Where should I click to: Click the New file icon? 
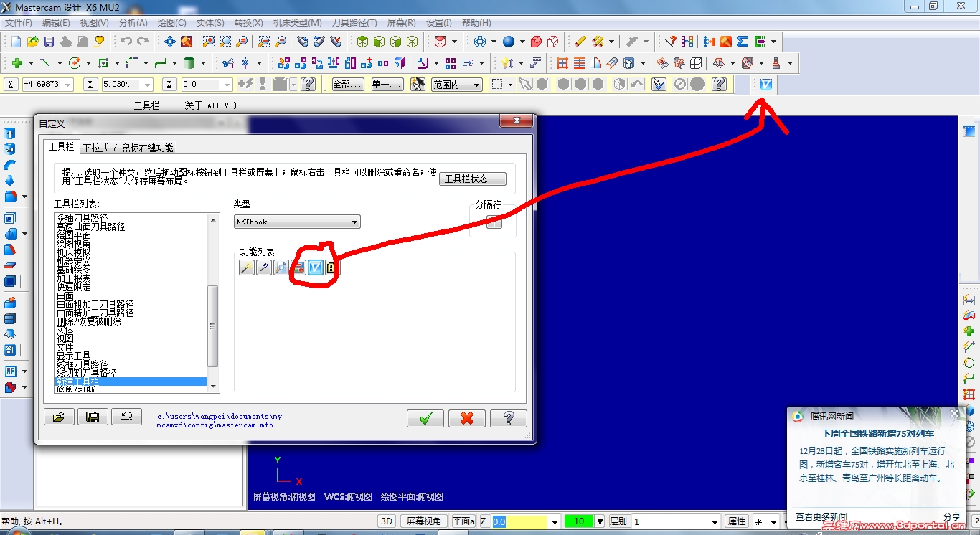click(16, 42)
